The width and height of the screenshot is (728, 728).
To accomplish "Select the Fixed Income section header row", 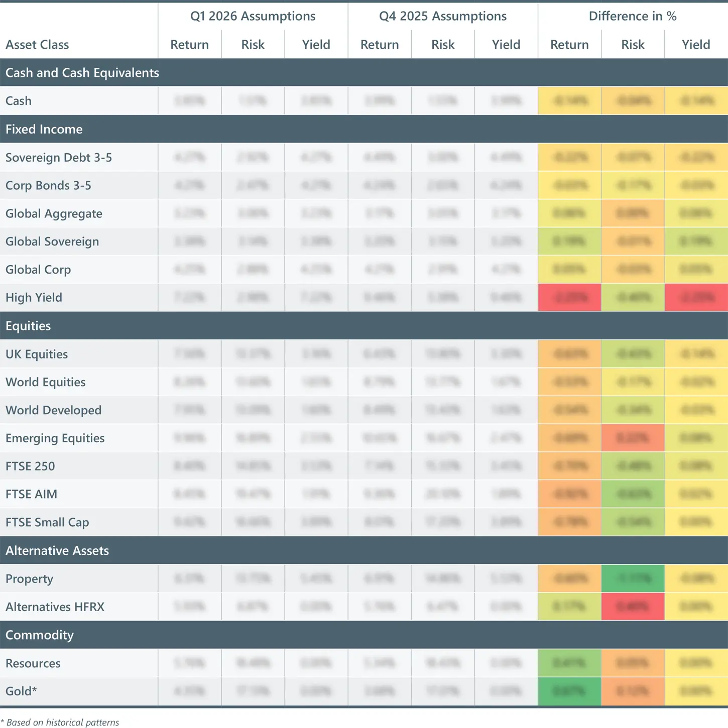I will click(44, 129).
